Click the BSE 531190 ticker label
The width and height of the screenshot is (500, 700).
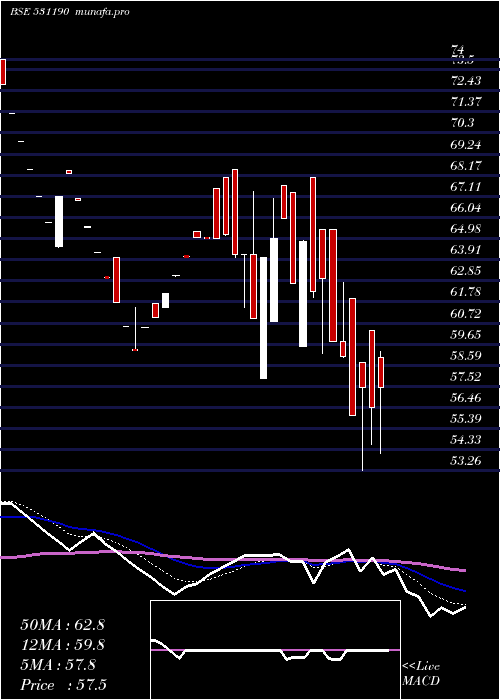(x=39, y=12)
